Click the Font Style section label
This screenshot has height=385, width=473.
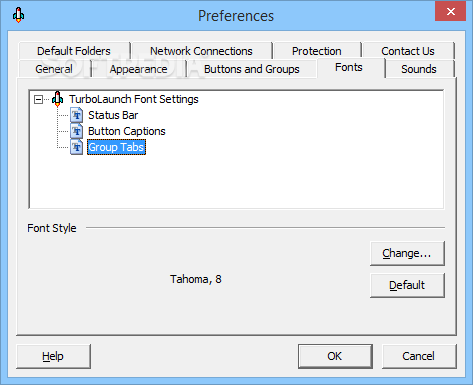coord(52,228)
